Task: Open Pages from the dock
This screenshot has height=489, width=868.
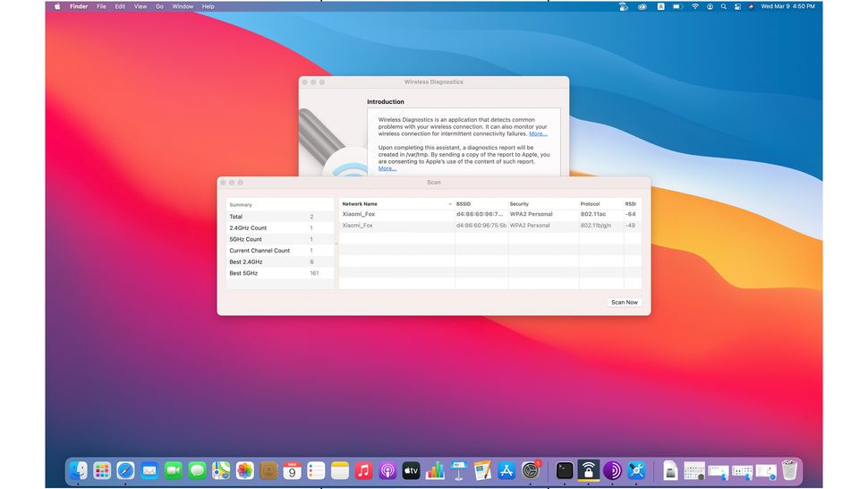Action: (x=482, y=471)
